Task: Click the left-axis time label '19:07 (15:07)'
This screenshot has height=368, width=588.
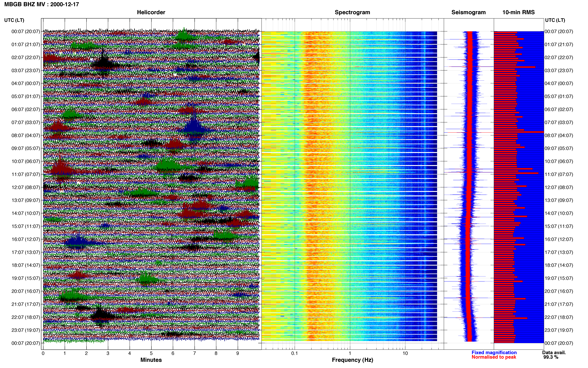Action: [x=26, y=278]
